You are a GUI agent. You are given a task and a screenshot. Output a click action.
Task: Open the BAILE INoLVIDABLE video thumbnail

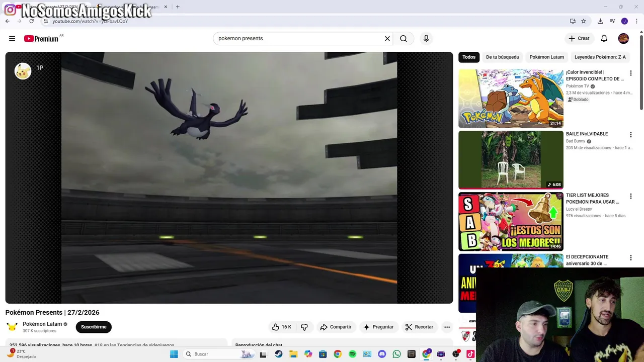[x=511, y=160]
